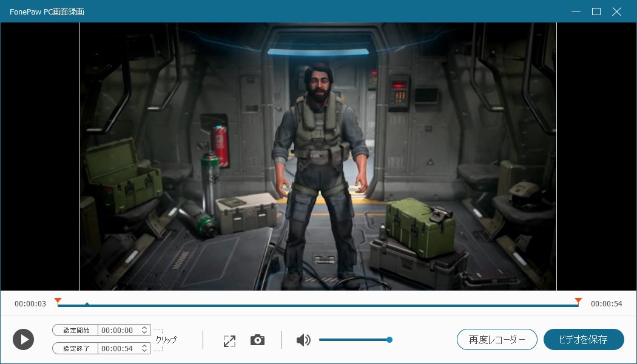
Task: Click the 再度レコーダー button
Action: pos(497,340)
